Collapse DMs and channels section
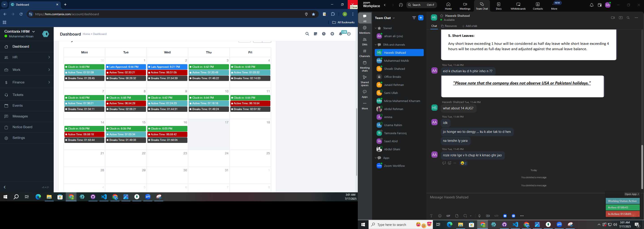Screen dimensions: 644x229 [x=375, y=45]
